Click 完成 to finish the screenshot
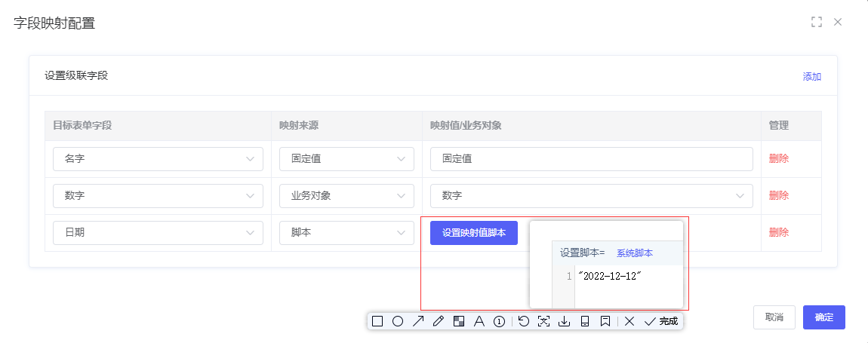Screen dimensions: 868x343 point(661,321)
